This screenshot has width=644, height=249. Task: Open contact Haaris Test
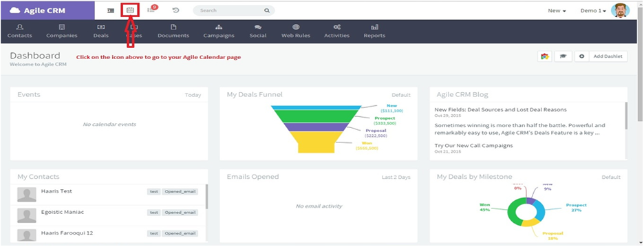(56, 191)
